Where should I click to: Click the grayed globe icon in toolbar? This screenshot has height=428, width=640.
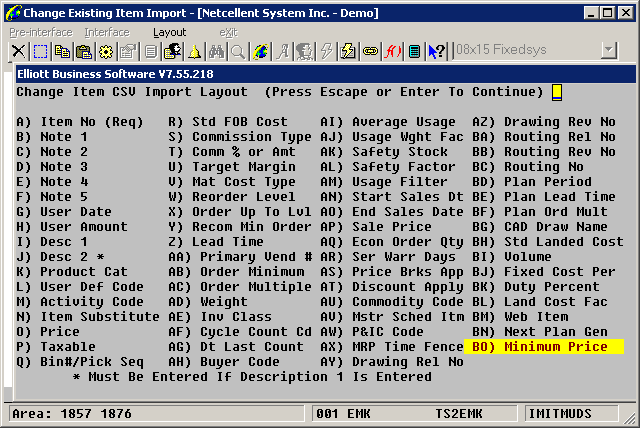coord(304,51)
